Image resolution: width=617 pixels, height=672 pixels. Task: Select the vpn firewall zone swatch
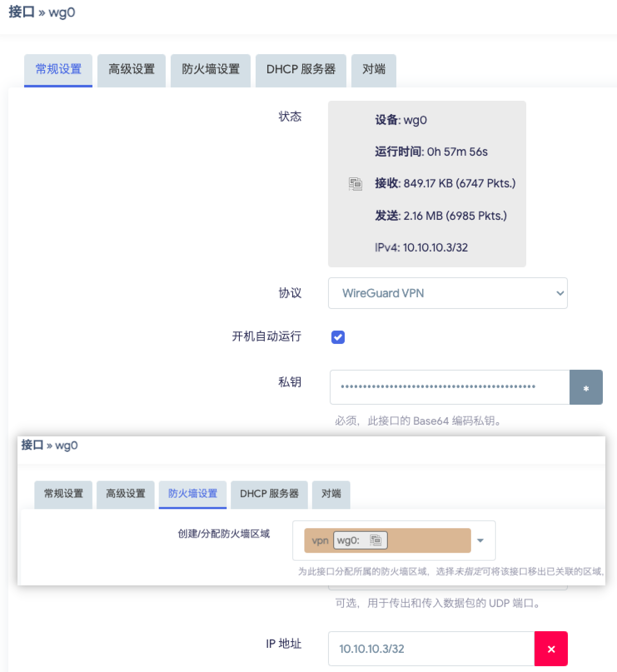(320, 540)
